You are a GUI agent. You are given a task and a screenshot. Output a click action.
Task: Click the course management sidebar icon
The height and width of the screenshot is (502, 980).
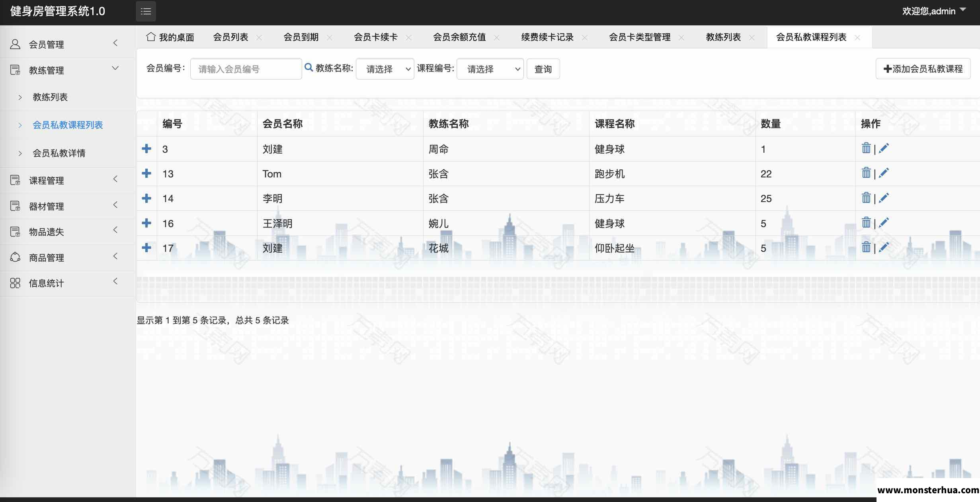15,180
